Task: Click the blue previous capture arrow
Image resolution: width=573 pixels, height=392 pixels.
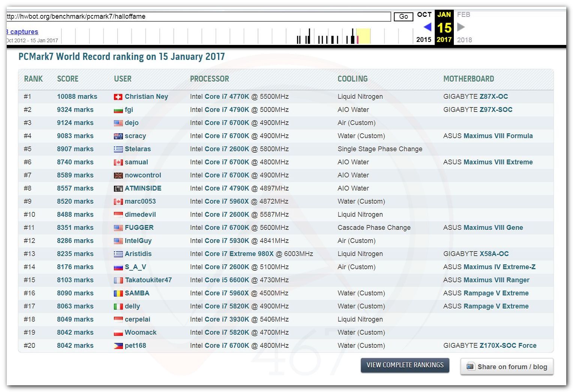Action: click(427, 27)
